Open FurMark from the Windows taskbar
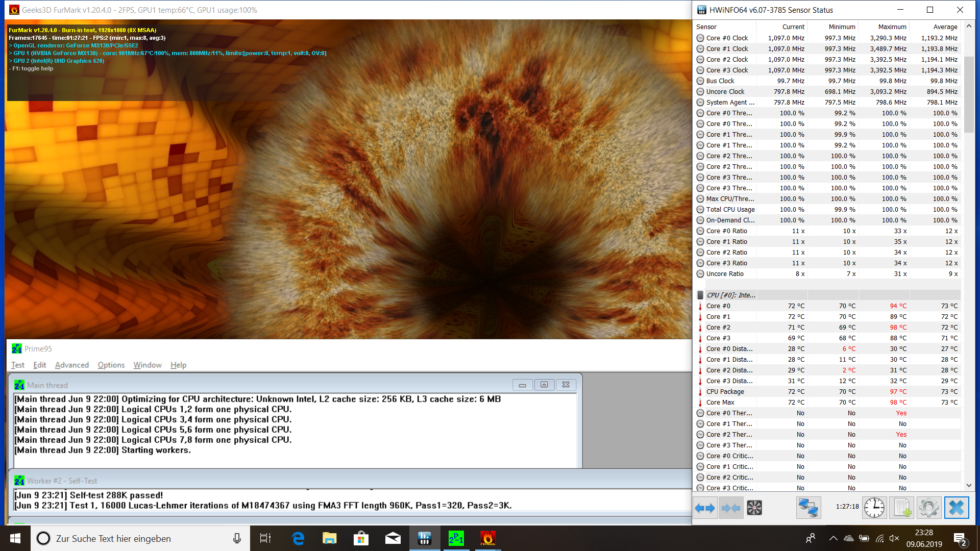 pos(487,538)
